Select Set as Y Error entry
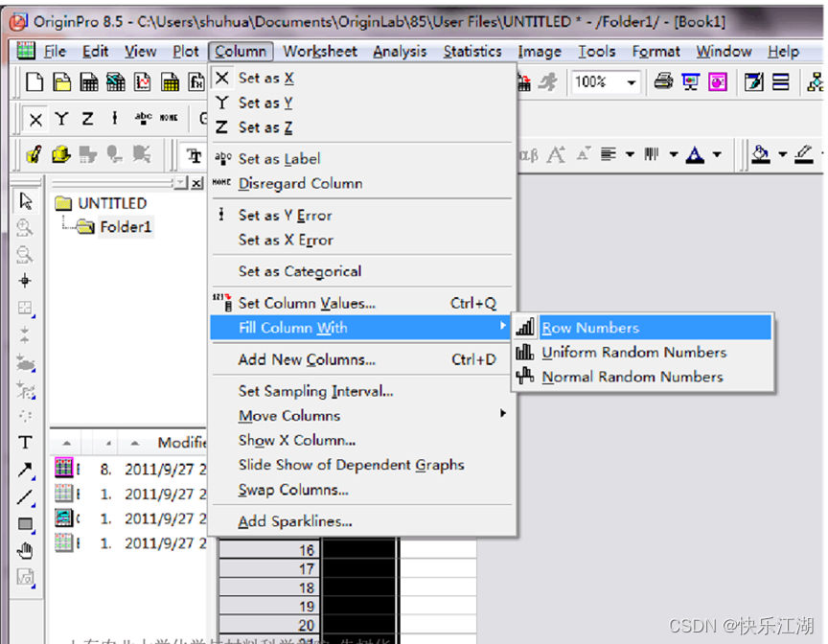 click(359, 216)
